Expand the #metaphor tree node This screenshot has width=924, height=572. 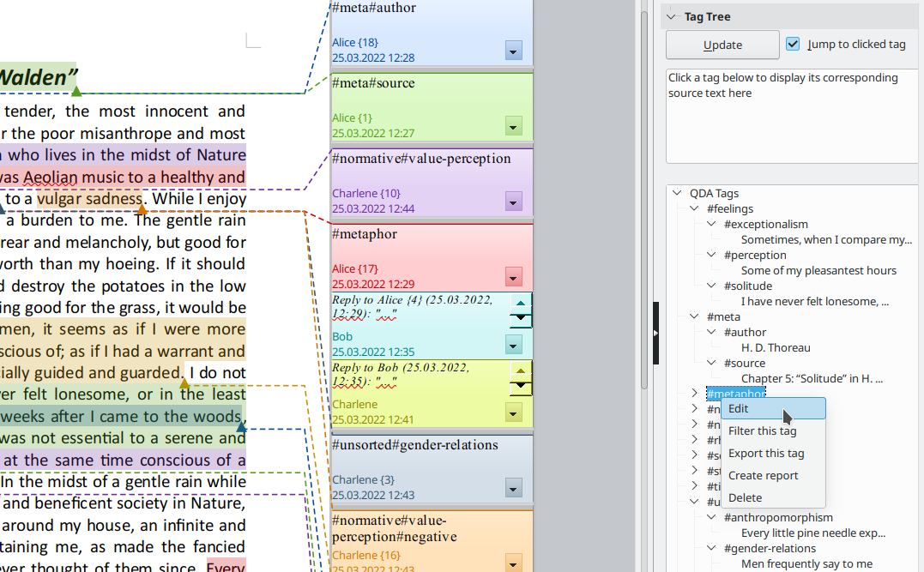coord(694,393)
